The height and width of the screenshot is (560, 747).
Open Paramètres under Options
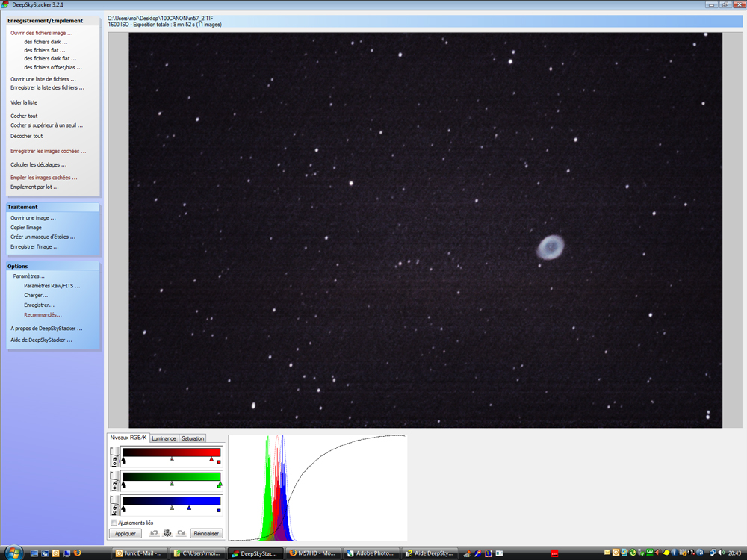pyautogui.click(x=28, y=276)
